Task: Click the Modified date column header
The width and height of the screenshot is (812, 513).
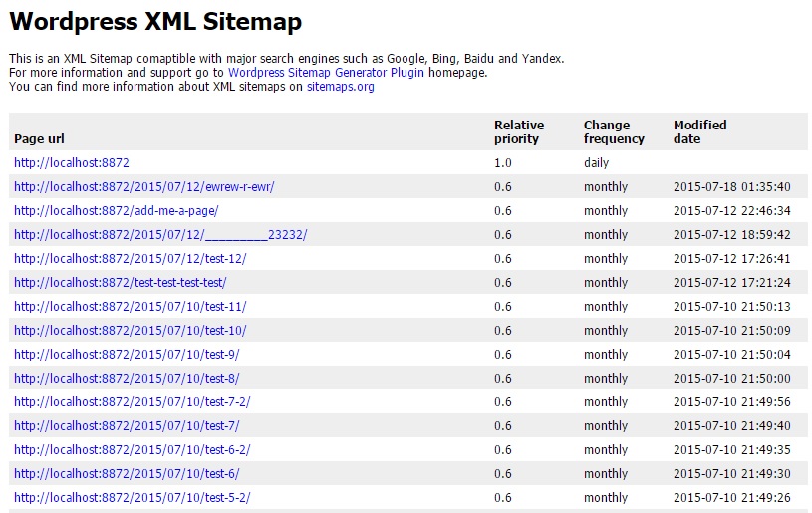Action: pyautogui.click(x=699, y=131)
